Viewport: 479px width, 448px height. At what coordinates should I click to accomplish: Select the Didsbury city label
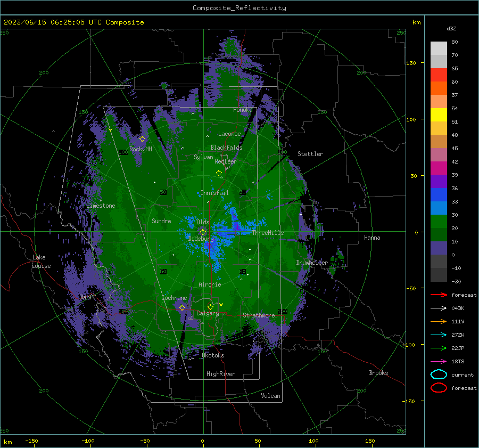point(201,239)
